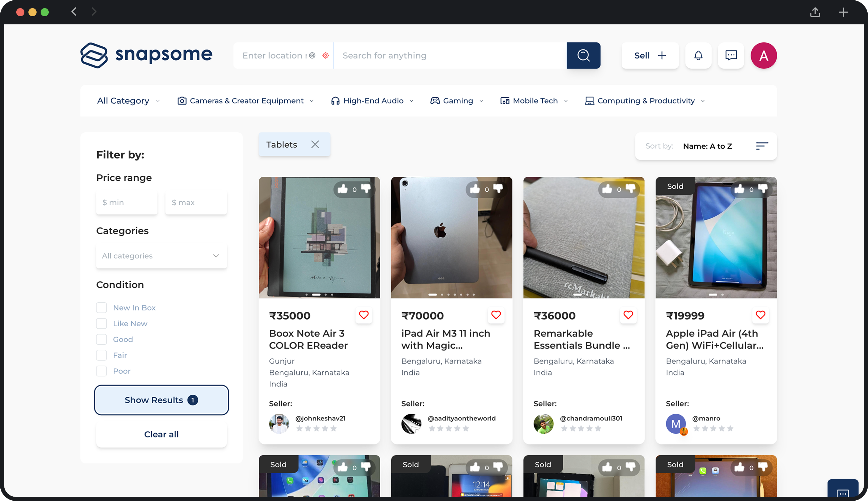Expand the Gaming menu
Screen dimensions: 868x501
[457, 101]
